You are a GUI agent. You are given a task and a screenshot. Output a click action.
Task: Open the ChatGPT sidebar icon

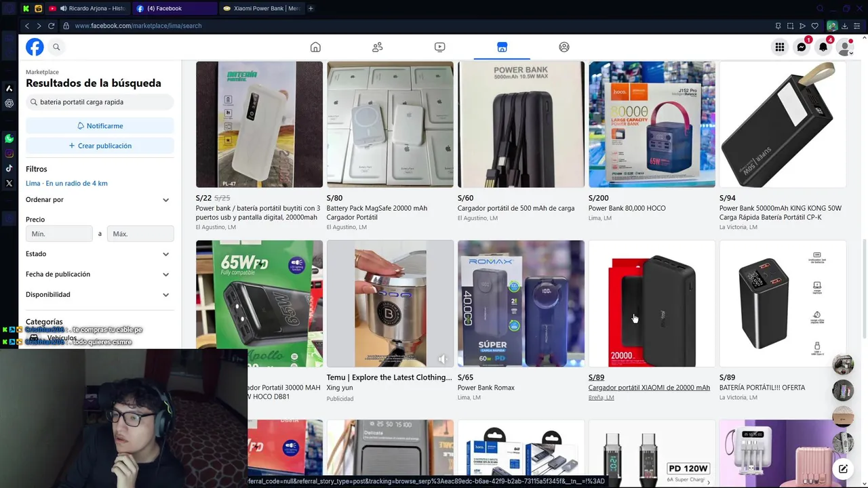click(x=9, y=104)
